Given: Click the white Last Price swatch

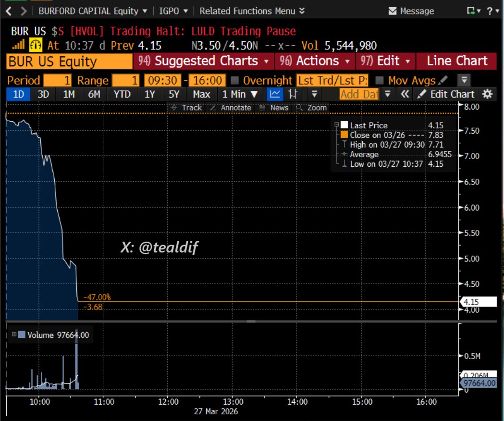Looking at the screenshot, I should 344,125.
